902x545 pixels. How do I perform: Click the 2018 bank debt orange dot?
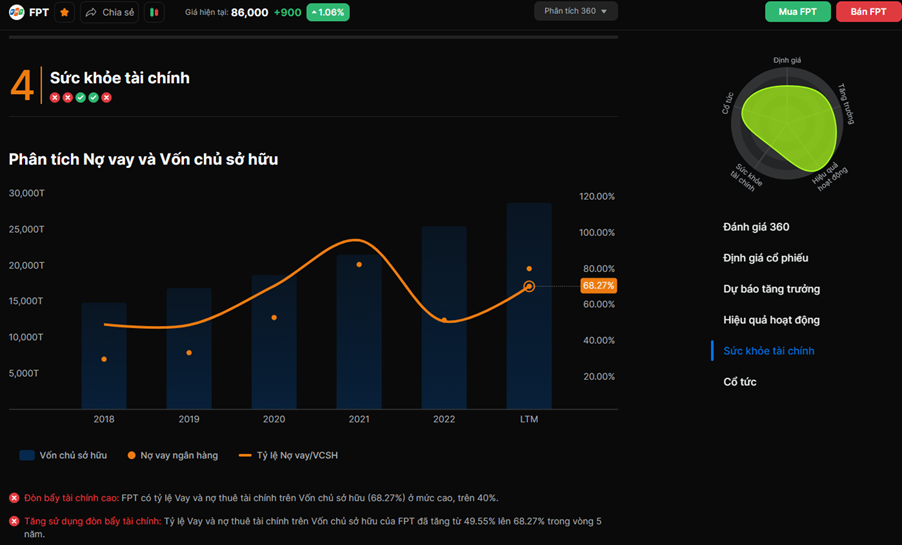click(x=104, y=359)
